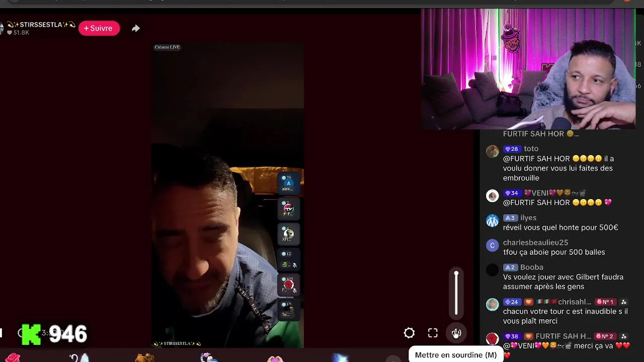Image resolution: width=644 pixels, height=362 pixels.
Task: Mute the stream with the speaker icon
Action: click(x=456, y=333)
